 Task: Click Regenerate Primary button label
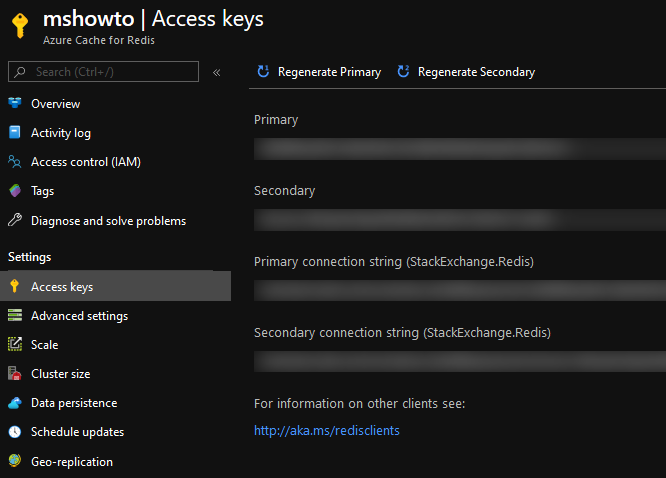tap(329, 72)
